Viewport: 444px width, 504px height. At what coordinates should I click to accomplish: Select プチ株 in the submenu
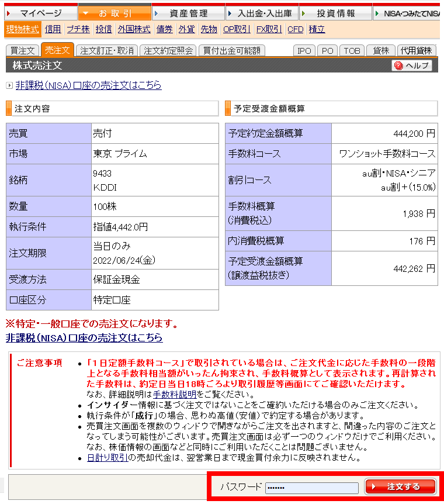78,29
